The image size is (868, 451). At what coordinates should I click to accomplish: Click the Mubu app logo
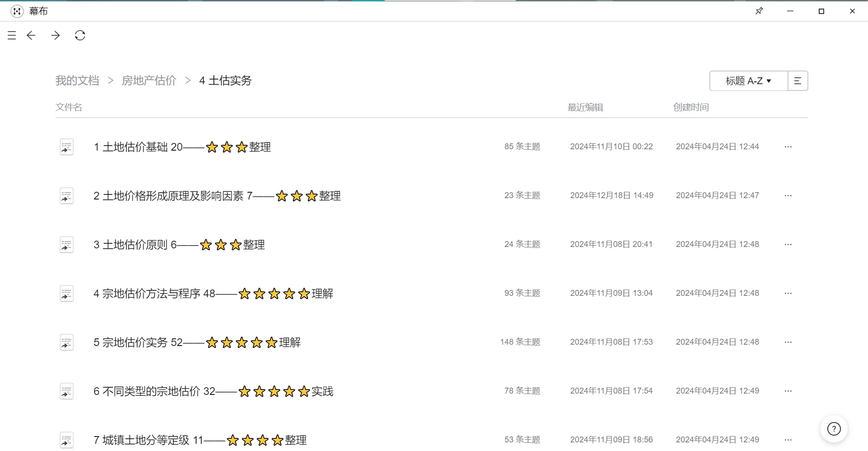17,11
